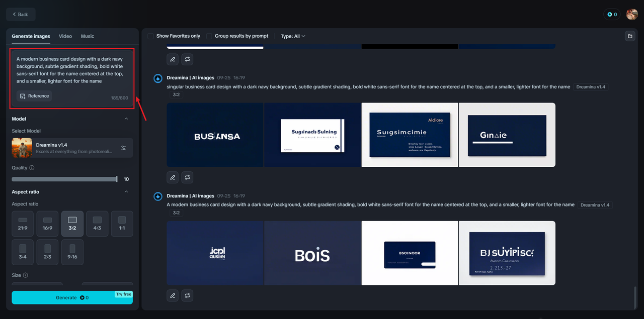Viewport: 644px width, 319px height.
Task: Go back using the Back button
Action: (21, 14)
